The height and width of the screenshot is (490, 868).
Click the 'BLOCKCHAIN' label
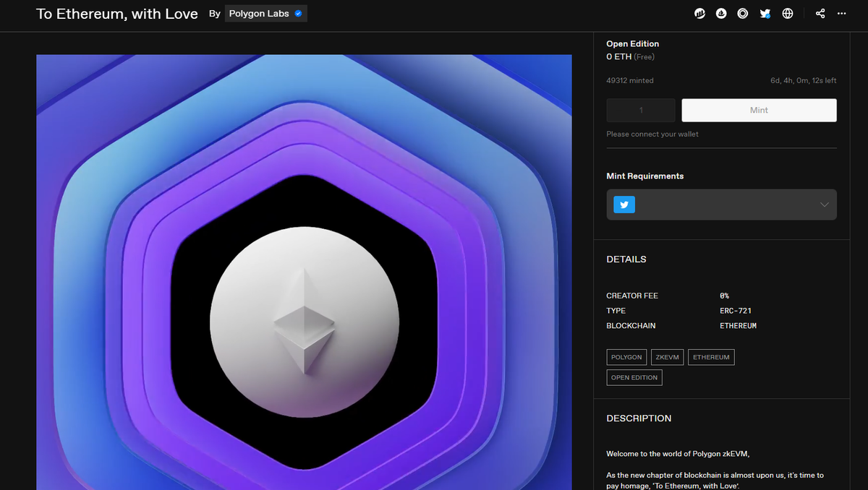(631, 326)
